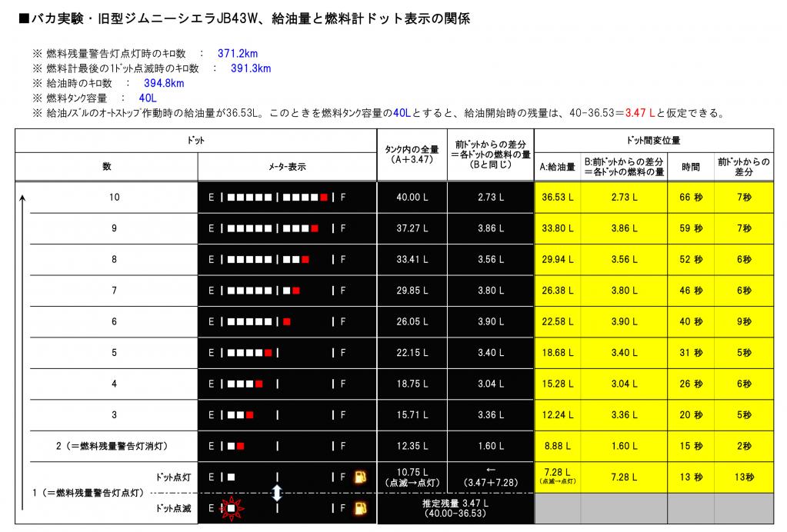Click the タンク内の全量 (A+3.47) header
Image resolution: width=787 pixels, height=532 pixels.
(x=412, y=155)
